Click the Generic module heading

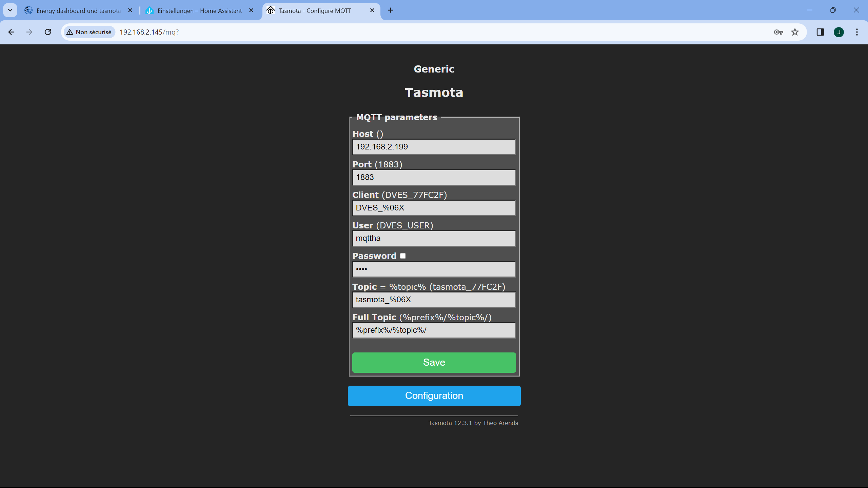pos(434,69)
